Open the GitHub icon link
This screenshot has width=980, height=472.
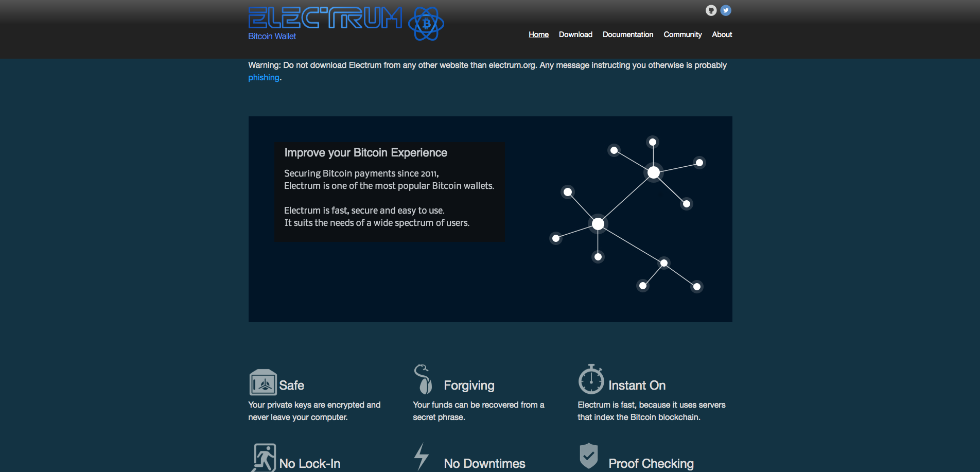(x=711, y=10)
